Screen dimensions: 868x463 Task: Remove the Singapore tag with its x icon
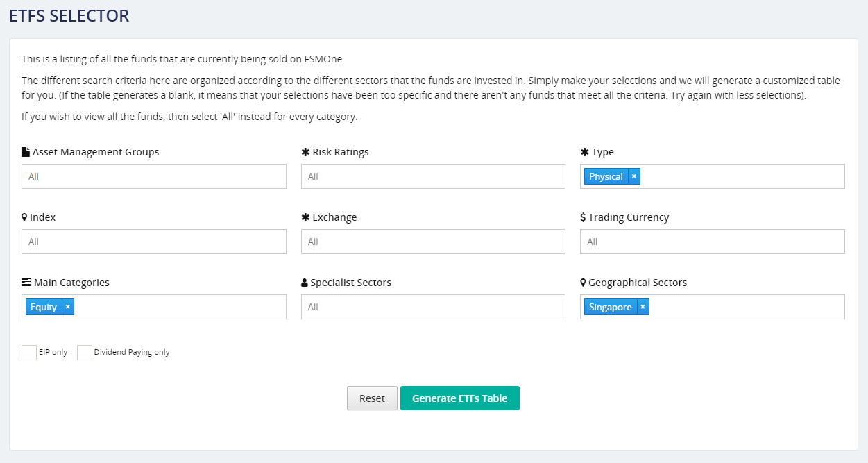(643, 307)
